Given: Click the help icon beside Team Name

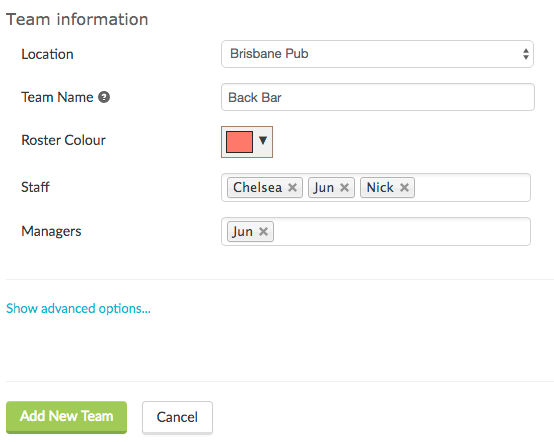Looking at the screenshot, I should (x=104, y=97).
